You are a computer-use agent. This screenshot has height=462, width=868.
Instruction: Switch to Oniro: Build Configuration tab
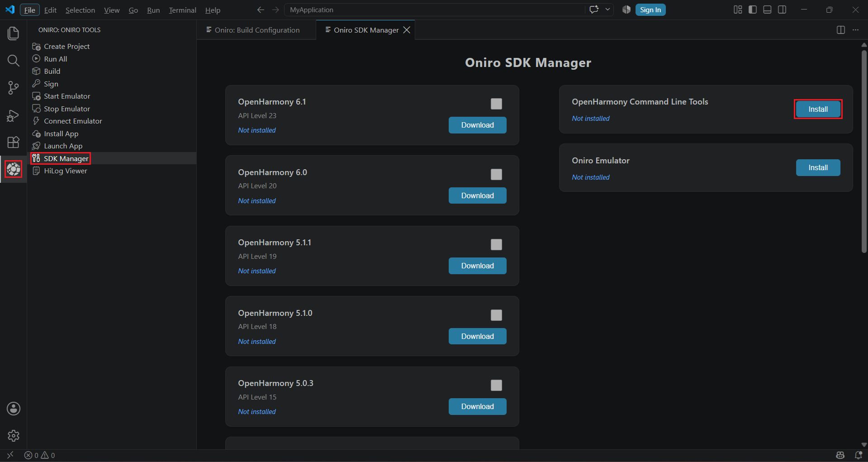point(256,30)
